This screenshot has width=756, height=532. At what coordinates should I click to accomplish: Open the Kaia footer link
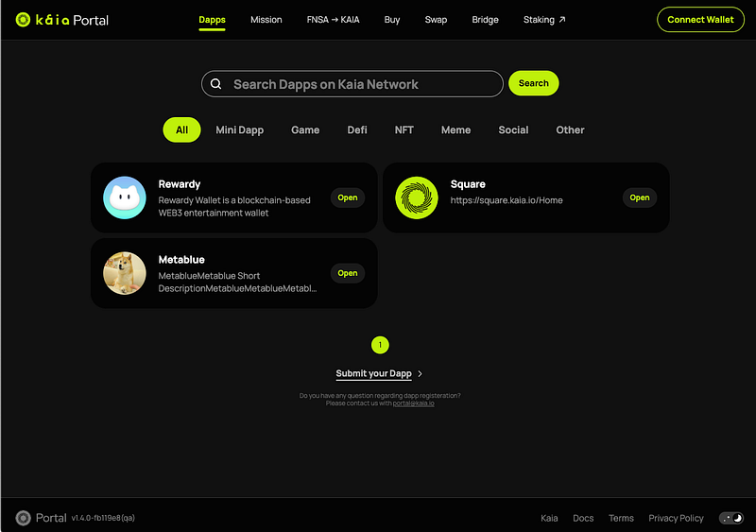[x=549, y=518]
